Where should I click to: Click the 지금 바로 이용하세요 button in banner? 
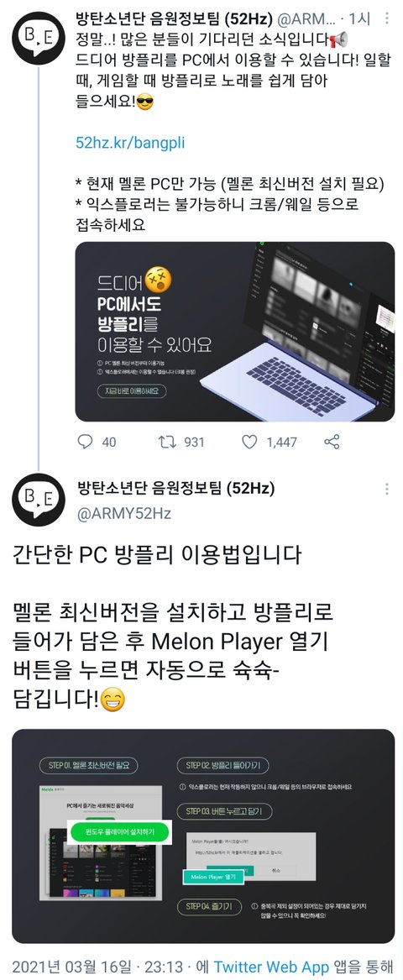pos(132,392)
